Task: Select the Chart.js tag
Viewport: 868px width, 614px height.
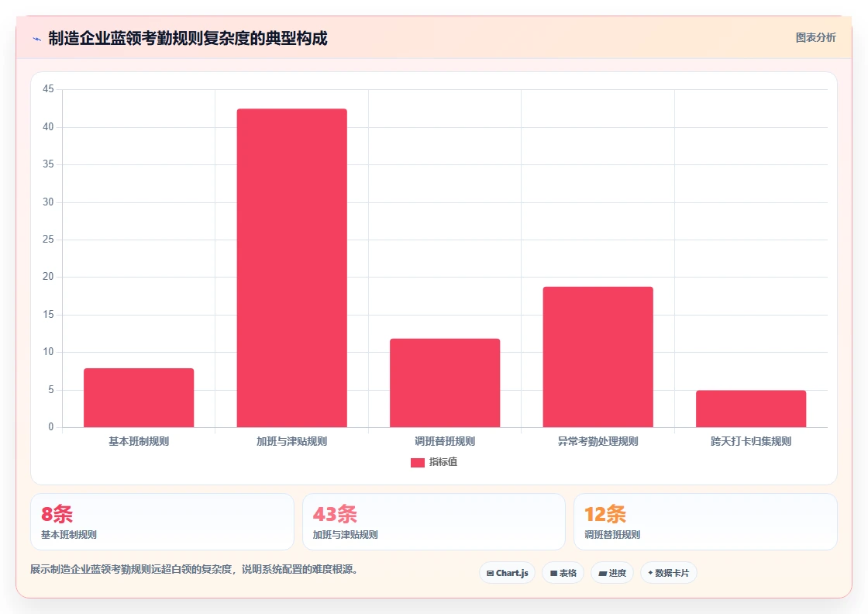Action: (x=507, y=573)
